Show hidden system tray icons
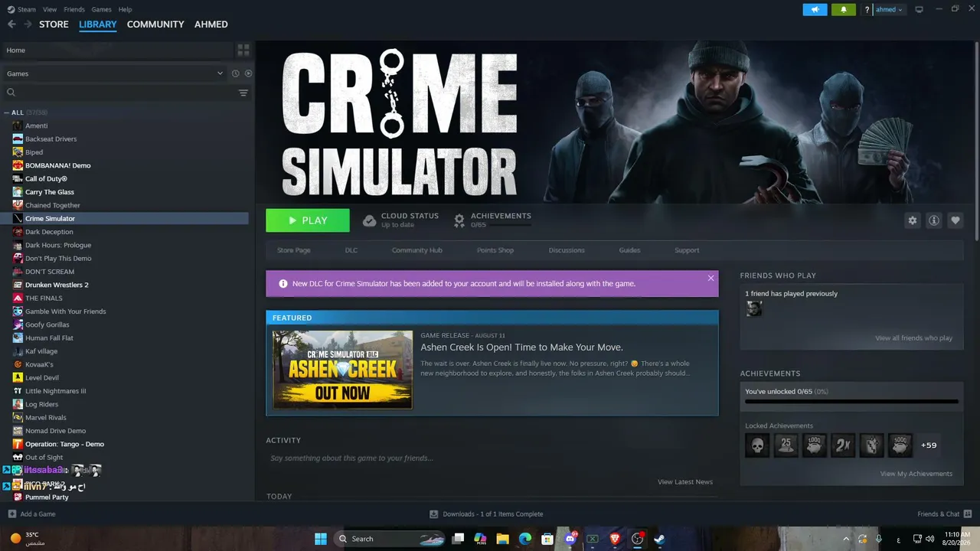This screenshot has height=551, width=980. (846, 539)
